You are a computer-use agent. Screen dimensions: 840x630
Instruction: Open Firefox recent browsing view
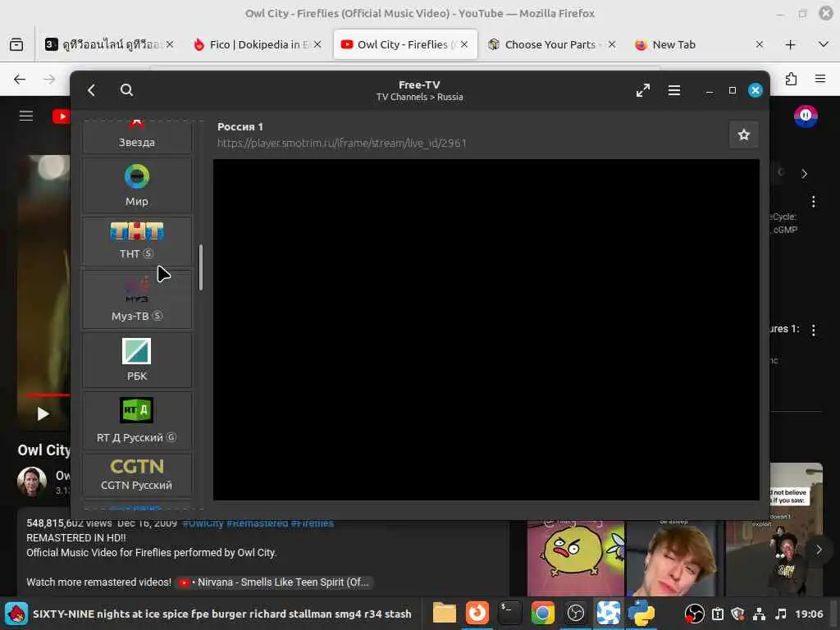pos(16,44)
